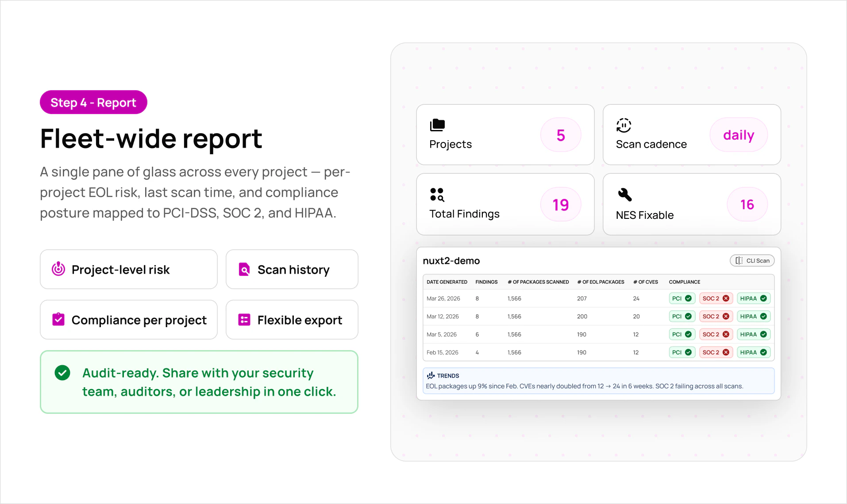Select the Trends chart icon
The height and width of the screenshot is (504, 847).
tap(431, 375)
